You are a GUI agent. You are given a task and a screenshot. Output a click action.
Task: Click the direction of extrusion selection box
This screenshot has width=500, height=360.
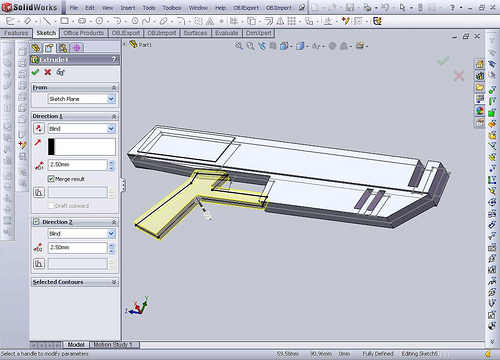[x=82, y=147]
